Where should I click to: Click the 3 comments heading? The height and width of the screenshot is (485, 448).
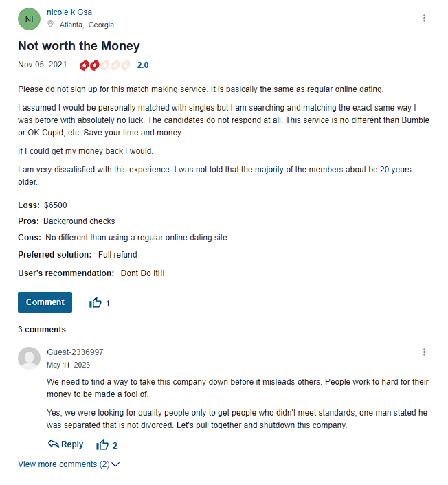click(x=42, y=330)
